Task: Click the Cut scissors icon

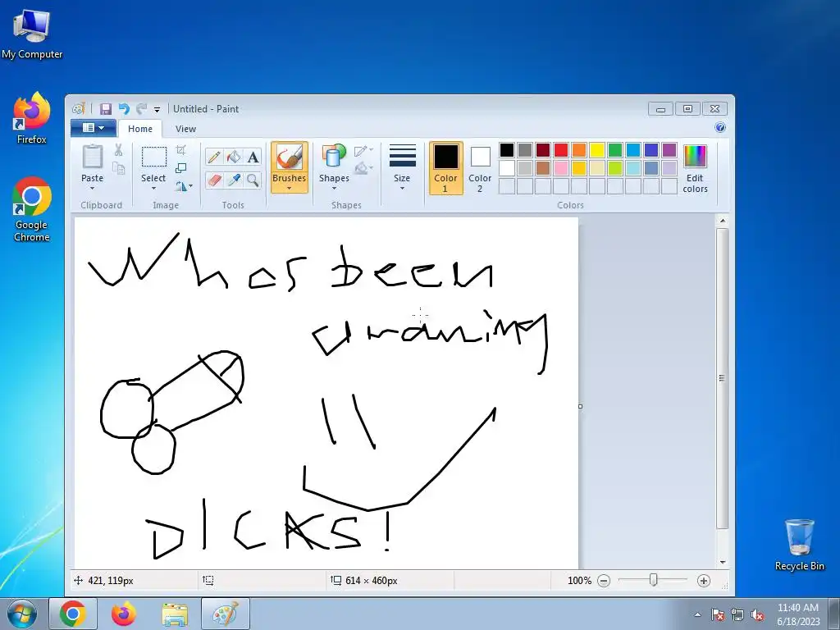Action: coord(118,151)
